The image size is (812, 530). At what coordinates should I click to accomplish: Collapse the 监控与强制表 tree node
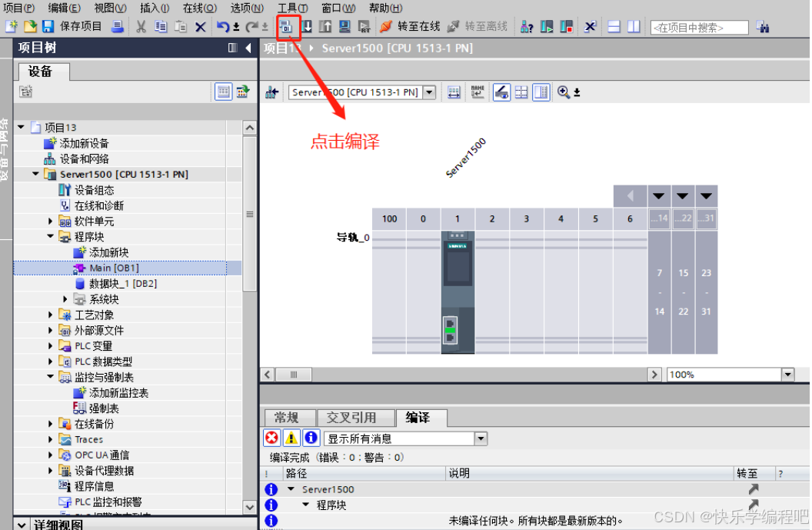[x=50, y=377]
